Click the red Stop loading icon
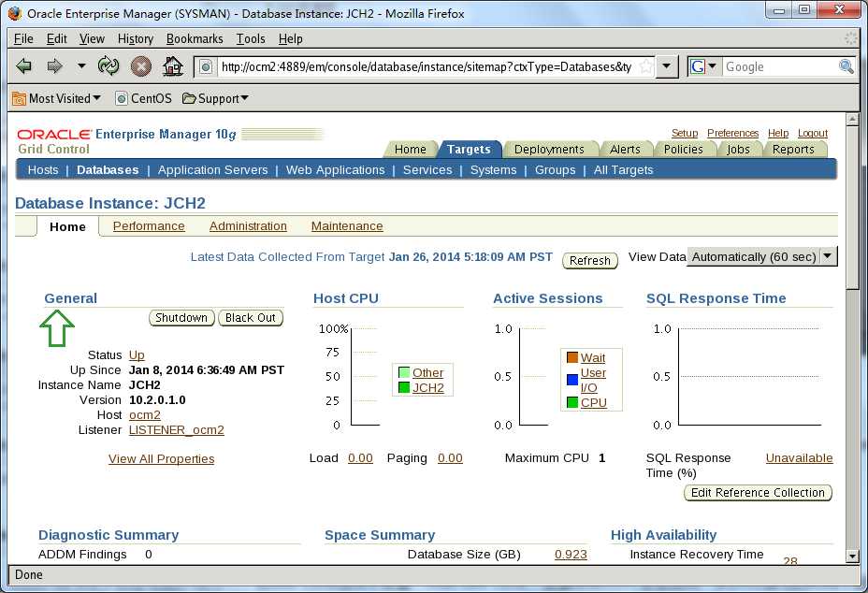This screenshot has width=868, height=593. [x=140, y=66]
